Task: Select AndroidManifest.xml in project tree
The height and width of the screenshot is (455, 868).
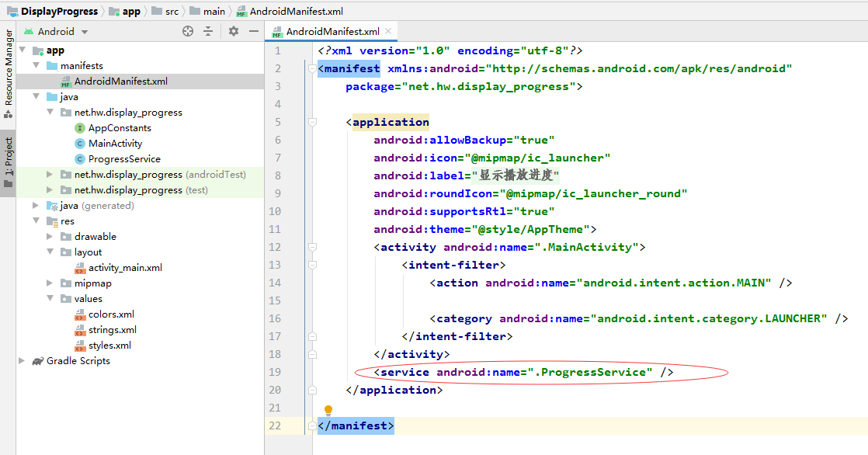Action: 120,82
